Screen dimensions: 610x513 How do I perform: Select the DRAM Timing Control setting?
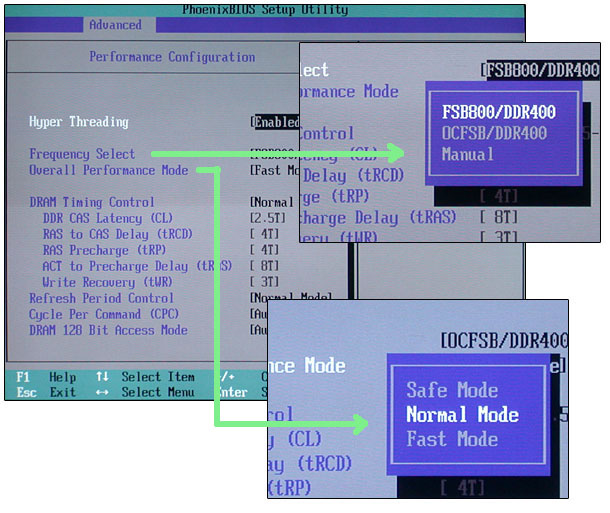click(92, 202)
